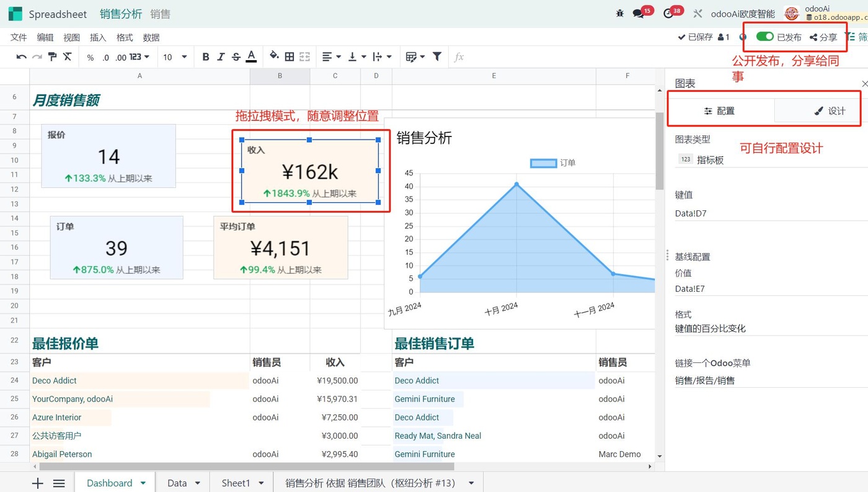
Task: Toggle the 已发布 publish switch
Action: point(764,37)
